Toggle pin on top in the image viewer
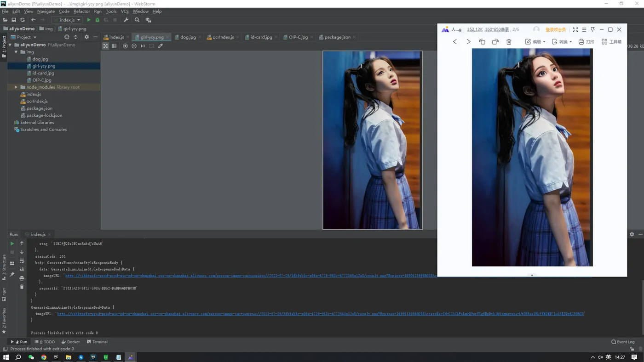The height and width of the screenshot is (362, 644). point(593,29)
